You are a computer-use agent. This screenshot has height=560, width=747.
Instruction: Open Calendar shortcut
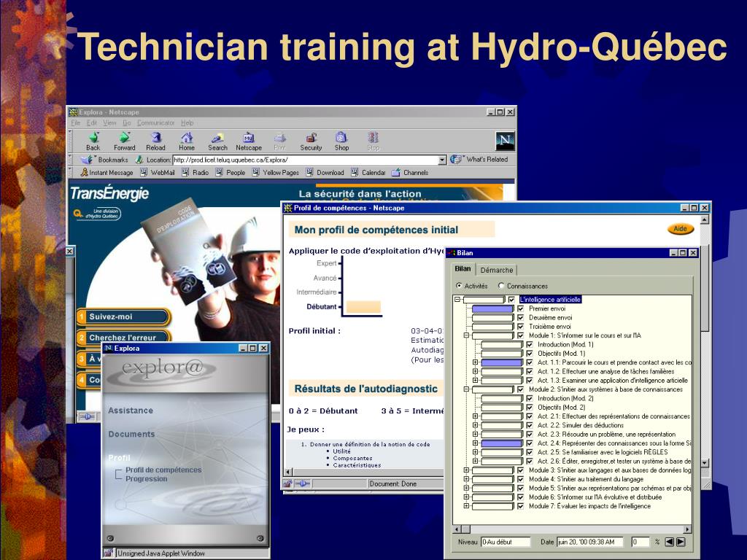pos(368,172)
